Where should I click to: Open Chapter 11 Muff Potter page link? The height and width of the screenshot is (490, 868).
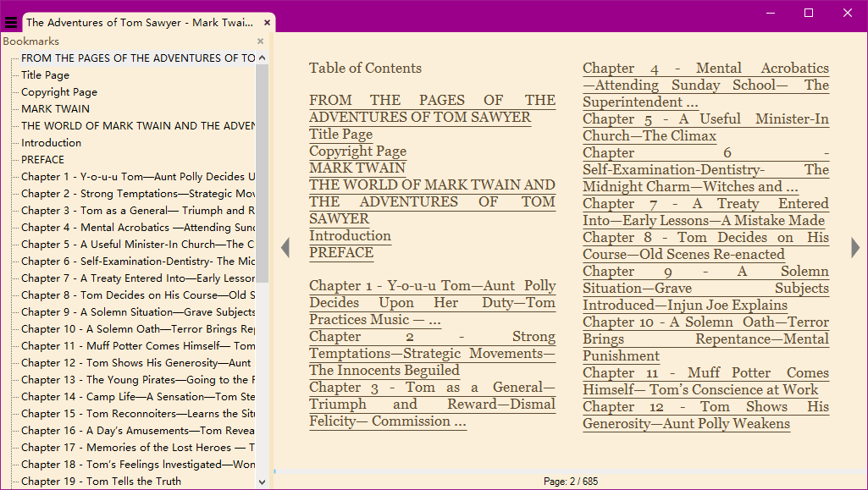pyautogui.click(x=705, y=381)
